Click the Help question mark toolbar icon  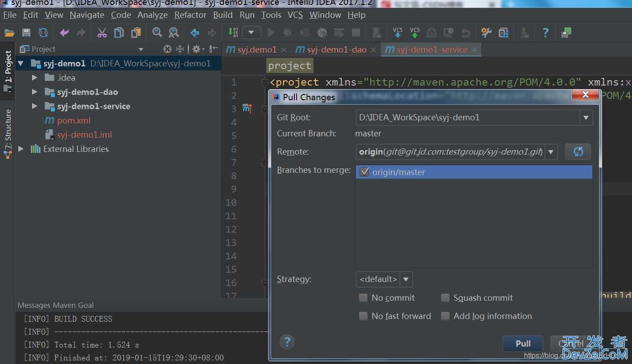[x=545, y=33]
